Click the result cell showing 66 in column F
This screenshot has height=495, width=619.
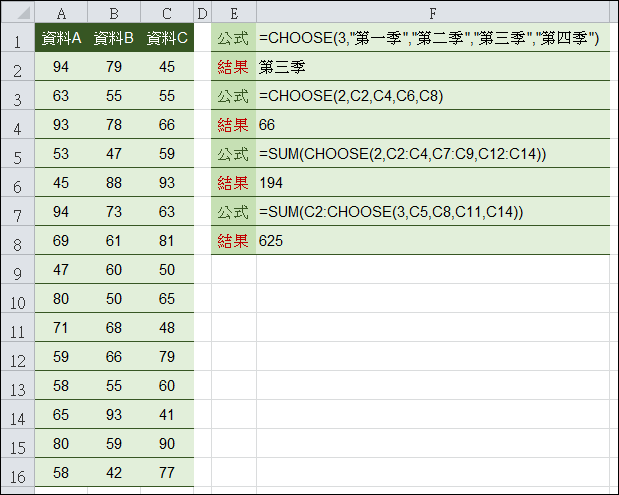(433, 124)
